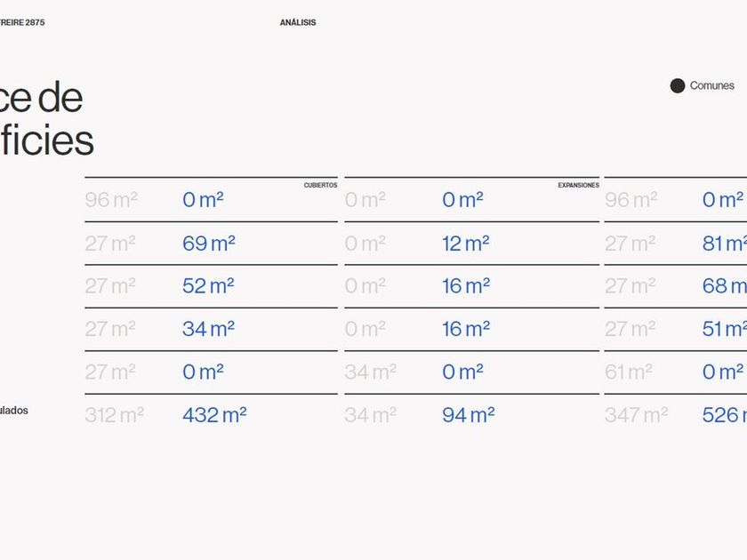
Task: Select the CUBIERTOS column header
Action: click(x=320, y=185)
